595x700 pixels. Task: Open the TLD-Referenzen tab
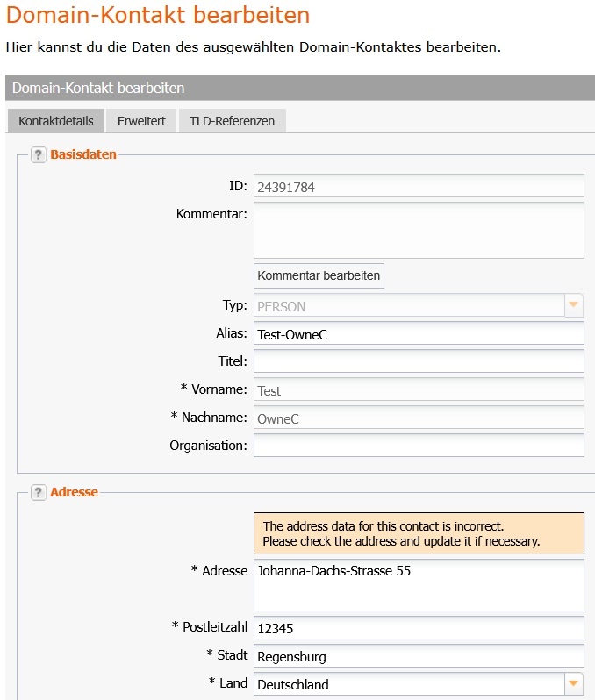pyautogui.click(x=232, y=121)
